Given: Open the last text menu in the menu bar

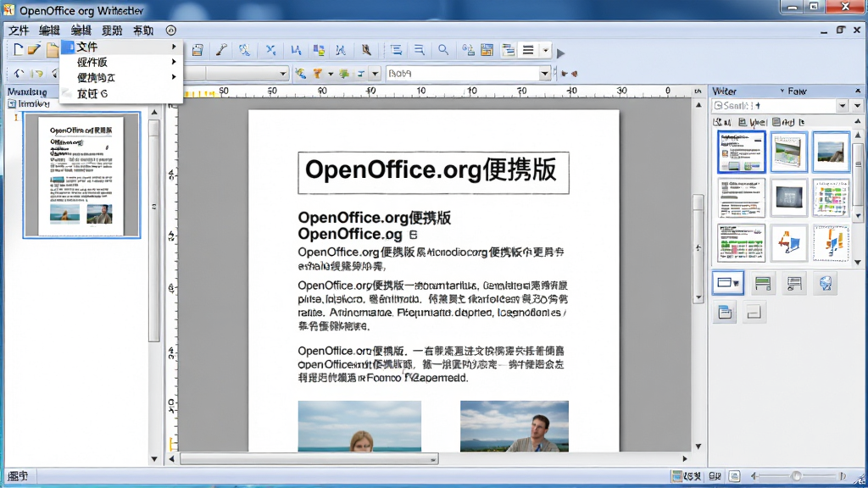Looking at the screenshot, I should (x=142, y=30).
